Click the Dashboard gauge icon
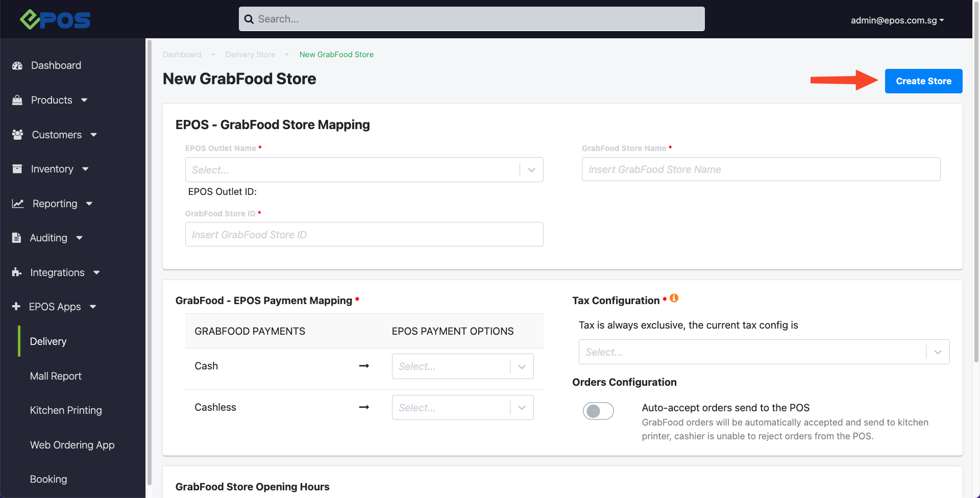The height and width of the screenshot is (498, 980). (x=17, y=65)
